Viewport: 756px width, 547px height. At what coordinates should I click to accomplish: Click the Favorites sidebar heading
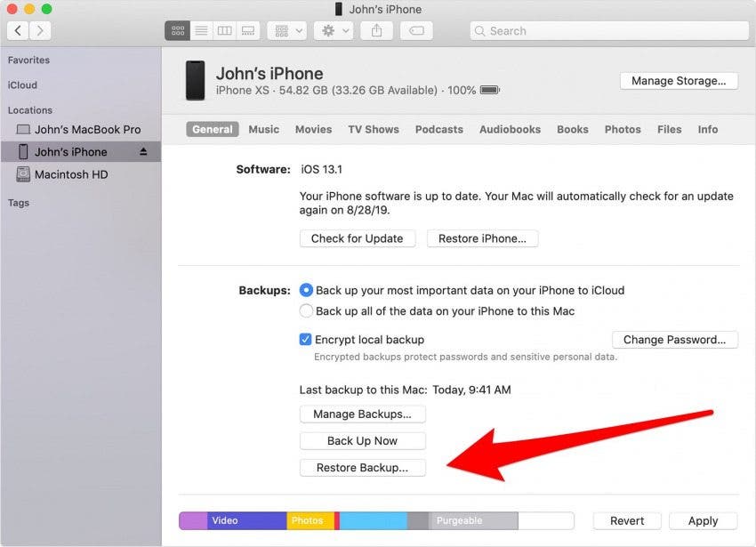coord(29,60)
